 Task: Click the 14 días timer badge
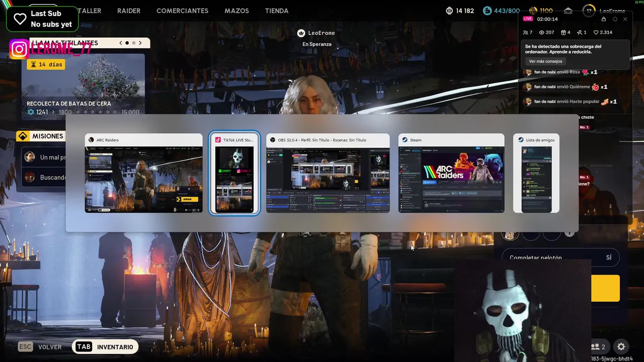pyautogui.click(x=46, y=64)
